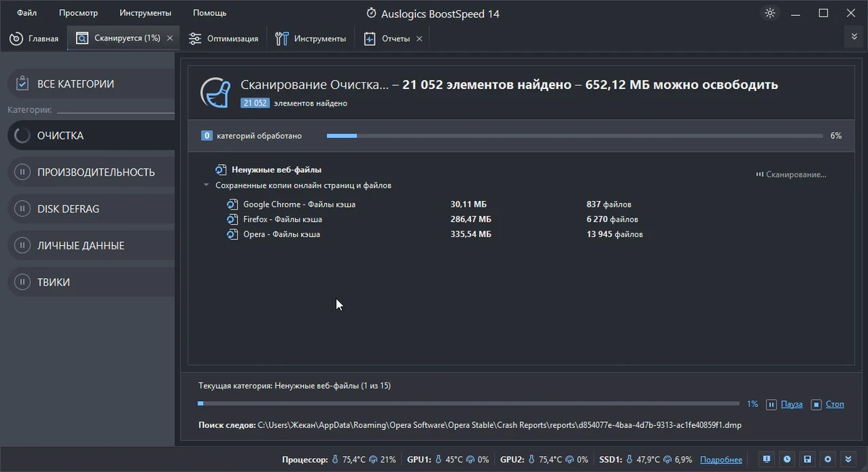The height and width of the screenshot is (472, 868).
Task: Click the theme brightness sun icon
Action: tap(770, 13)
